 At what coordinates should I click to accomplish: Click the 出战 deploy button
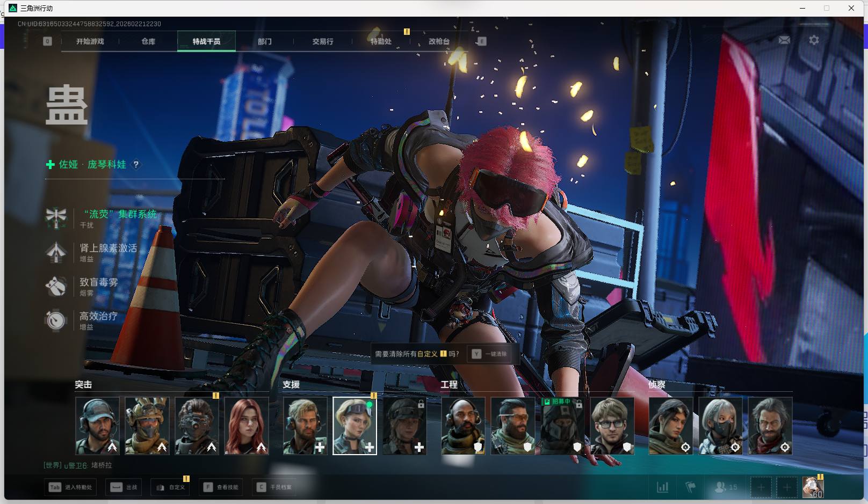coord(124,487)
